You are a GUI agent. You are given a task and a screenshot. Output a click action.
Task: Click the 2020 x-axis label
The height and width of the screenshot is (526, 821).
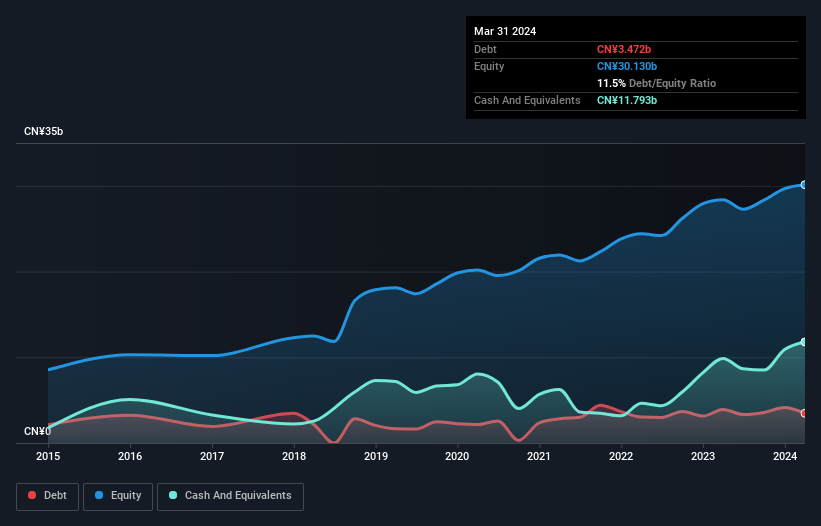coord(457,456)
